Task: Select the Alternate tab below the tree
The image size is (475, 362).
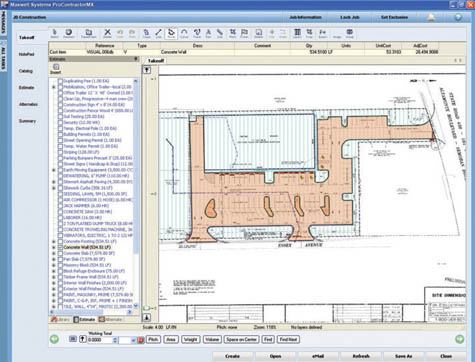Action: (111, 319)
